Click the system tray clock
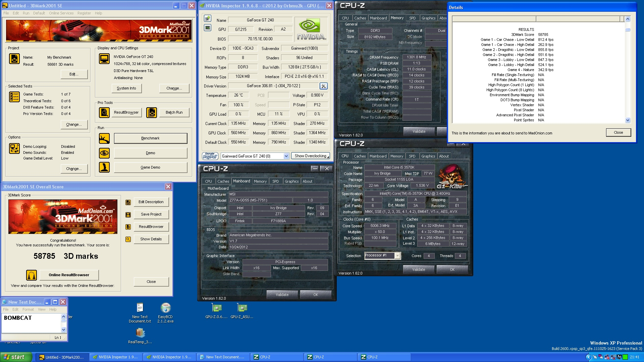 point(635,357)
